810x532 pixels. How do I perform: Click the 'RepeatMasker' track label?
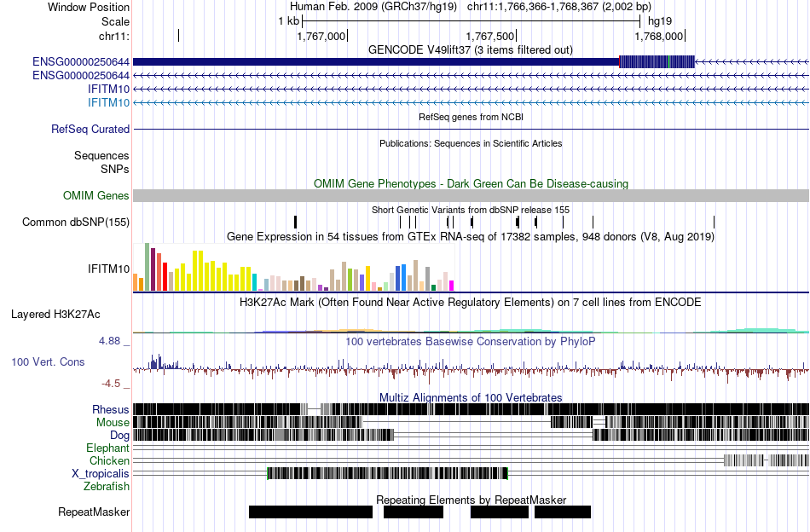pyautogui.click(x=94, y=512)
